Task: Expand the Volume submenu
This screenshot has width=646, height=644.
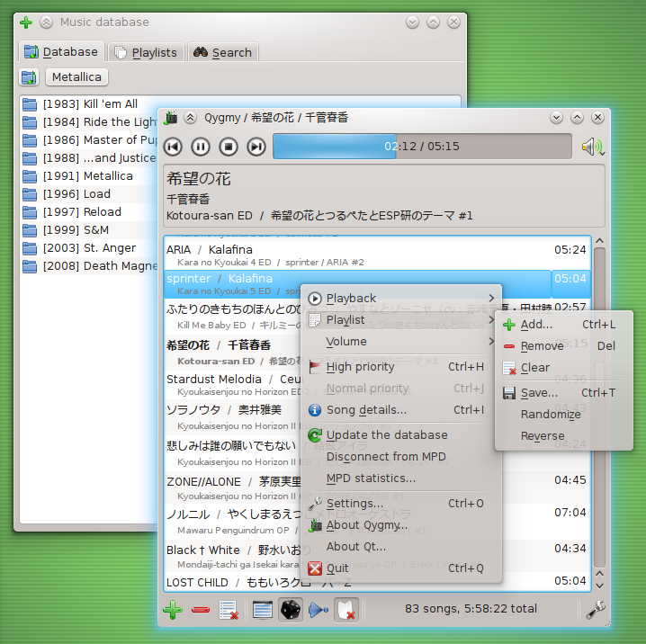Action: pyautogui.click(x=401, y=342)
